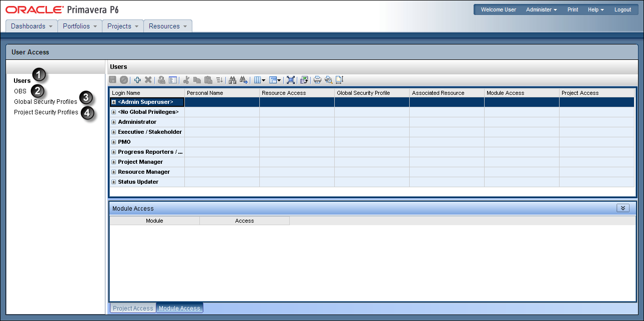Select the 'Status Updater' row text
This screenshot has width=644, height=321.
(x=138, y=182)
